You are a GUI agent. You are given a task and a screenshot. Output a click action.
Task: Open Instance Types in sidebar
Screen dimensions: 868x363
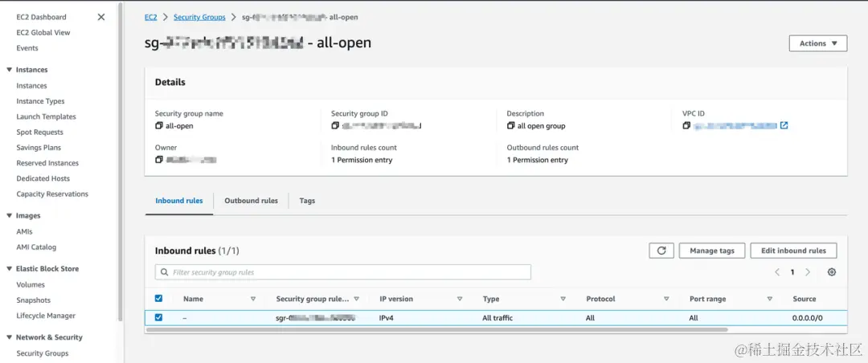pos(40,101)
